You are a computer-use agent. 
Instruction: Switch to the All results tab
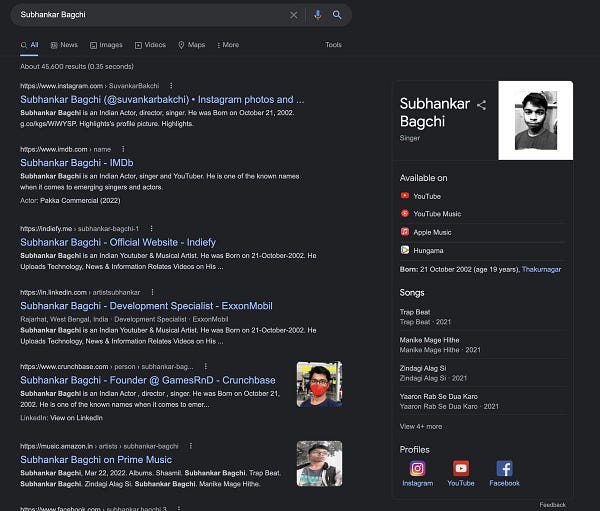[x=29, y=45]
